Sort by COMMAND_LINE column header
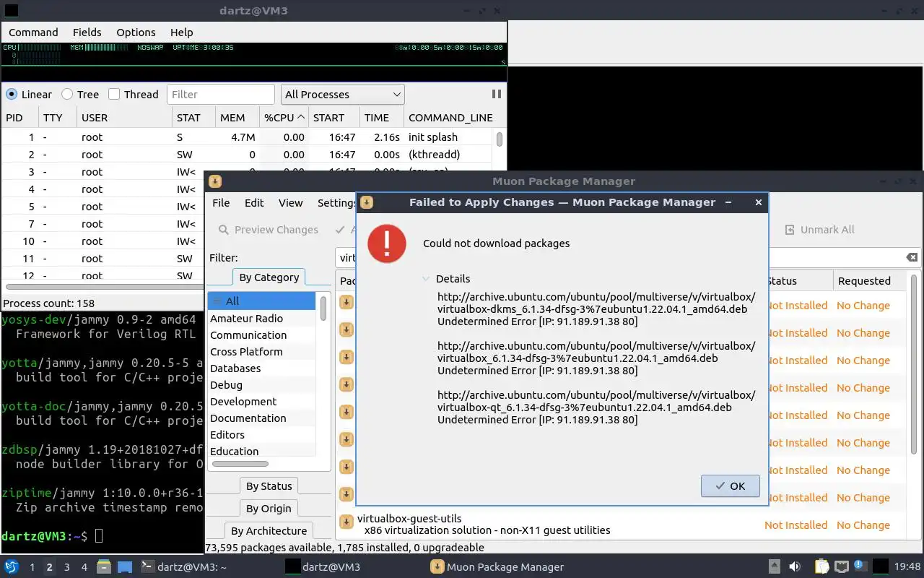Screen dimensions: 924x578 click(x=450, y=118)
